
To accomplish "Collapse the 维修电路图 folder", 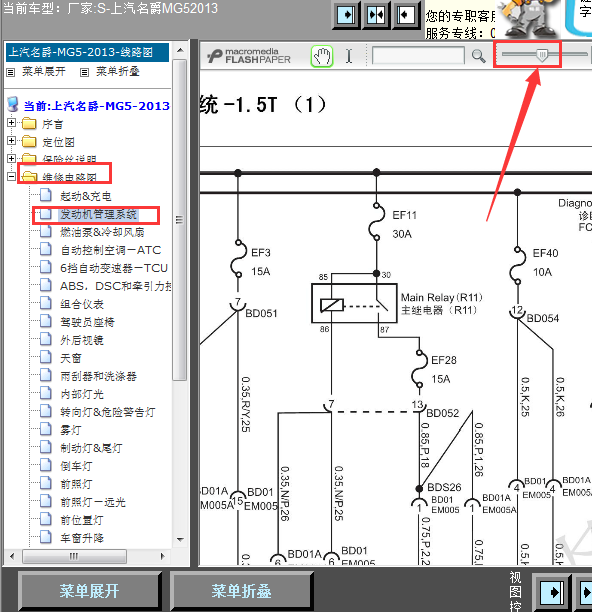I will point(11,176).
